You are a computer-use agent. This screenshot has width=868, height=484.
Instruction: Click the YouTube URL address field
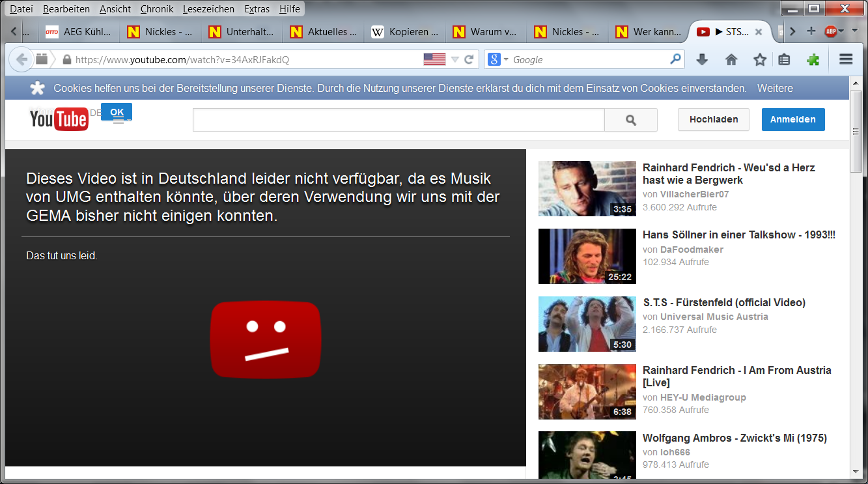coord(244,59)
